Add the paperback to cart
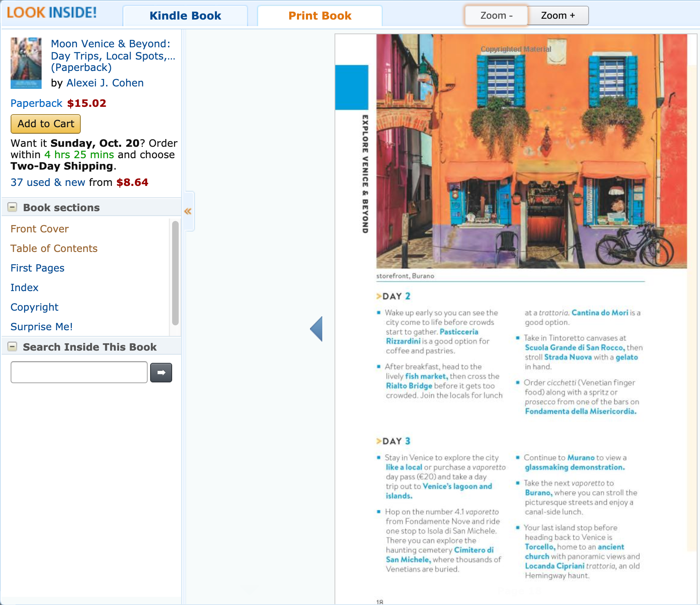The image size is (700, 605). tap(46, 124)
